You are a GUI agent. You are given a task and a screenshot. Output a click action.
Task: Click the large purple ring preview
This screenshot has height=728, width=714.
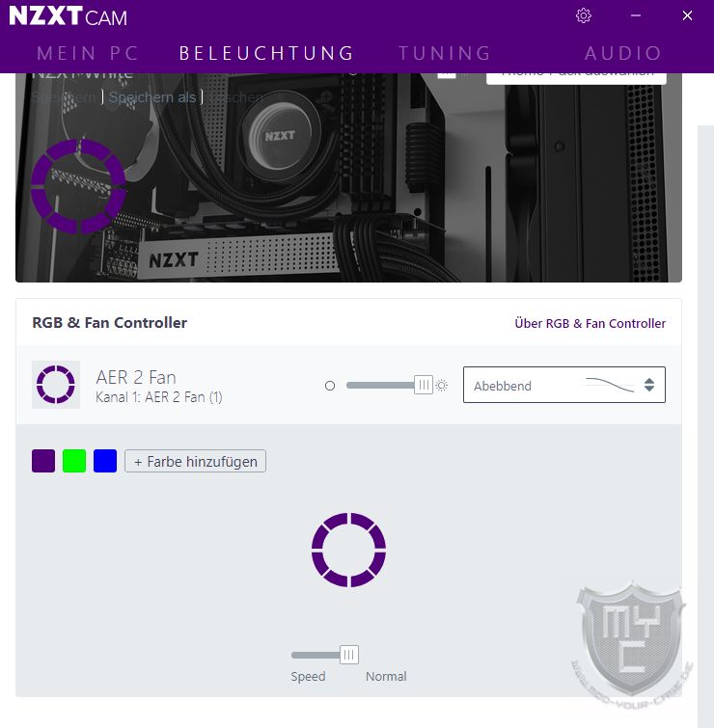349,550
